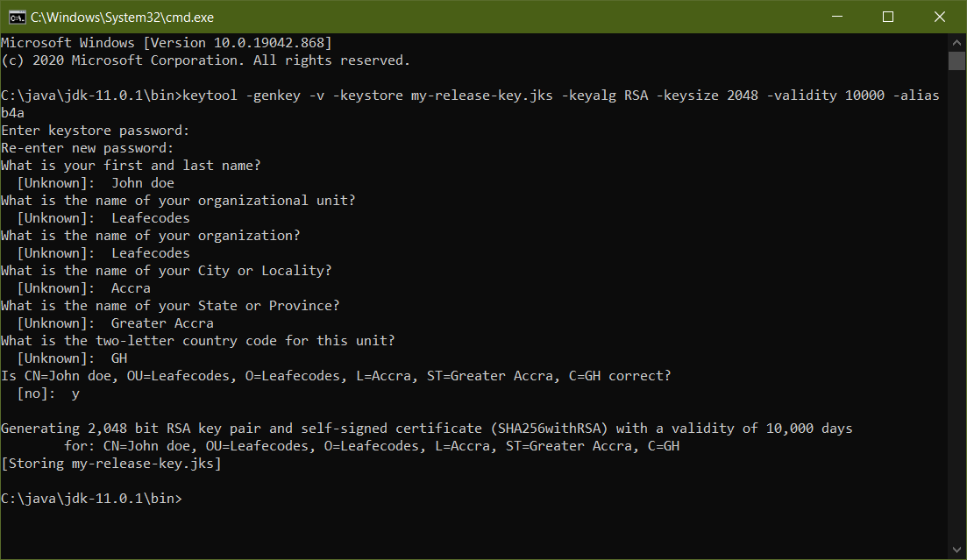Viewport: 967px width, 560px height.
Task: Click the scrollbar down arrow
Action: point(956,551)
